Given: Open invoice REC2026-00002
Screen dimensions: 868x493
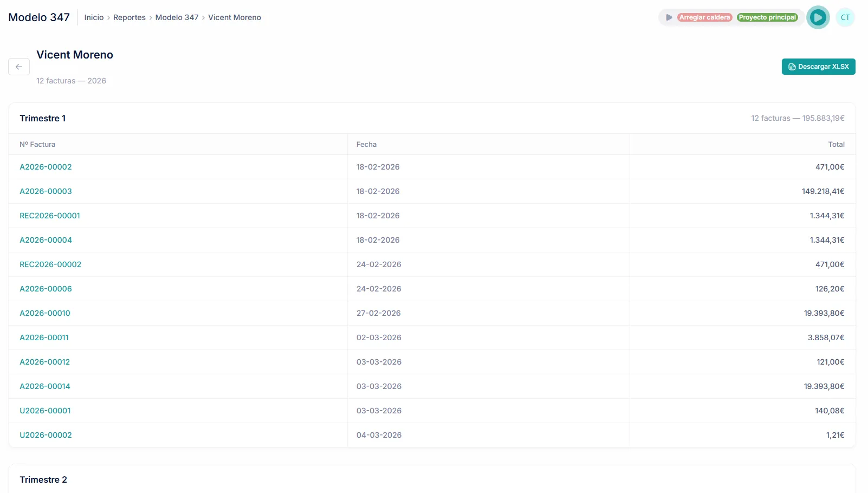Looking at the screenshot, I should point(50,264).
